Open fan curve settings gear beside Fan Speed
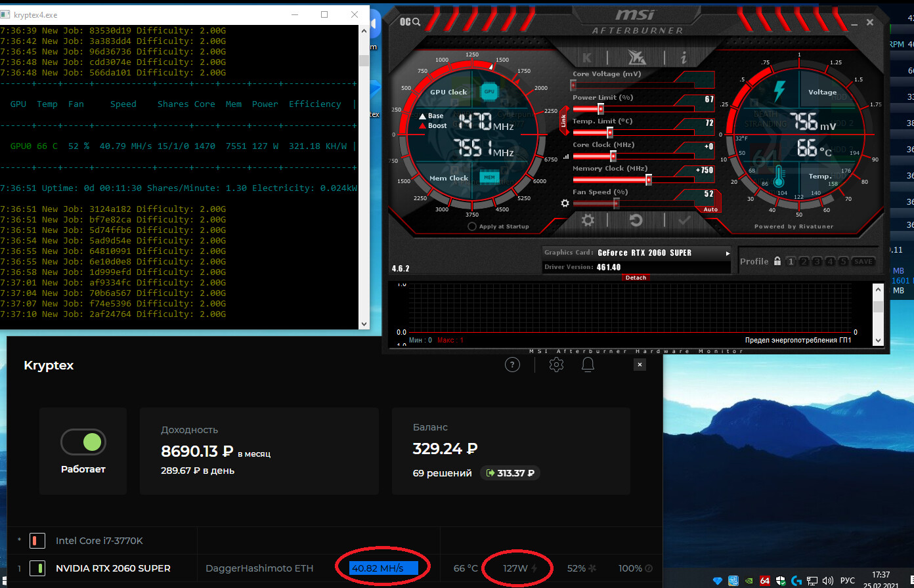 tap(565, 203)
